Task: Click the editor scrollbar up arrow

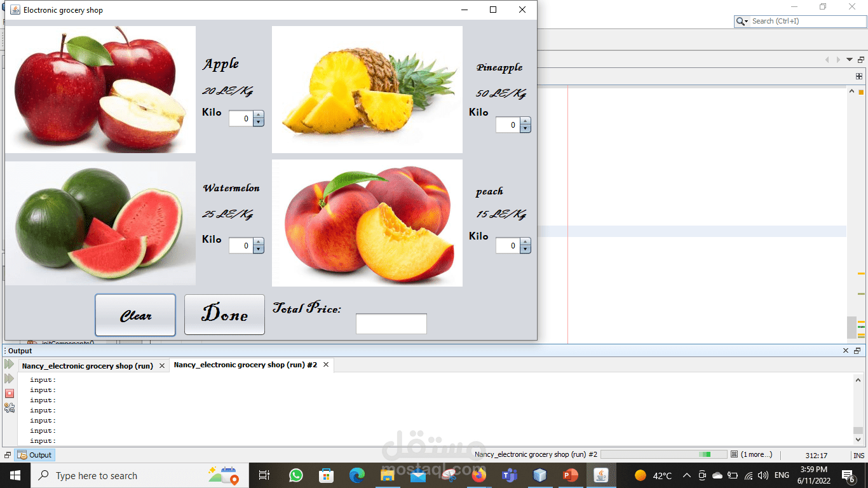Action: click(852, 91)
